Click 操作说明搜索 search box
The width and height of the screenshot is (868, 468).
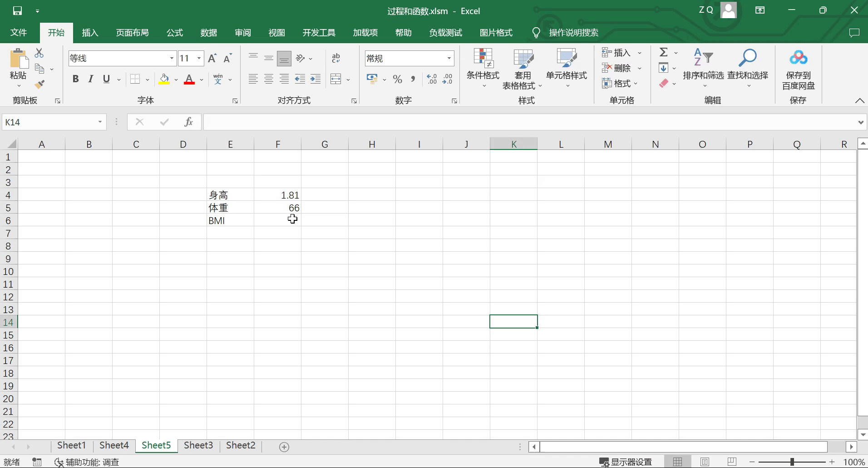pyautogui.click(x=573, y=33)
